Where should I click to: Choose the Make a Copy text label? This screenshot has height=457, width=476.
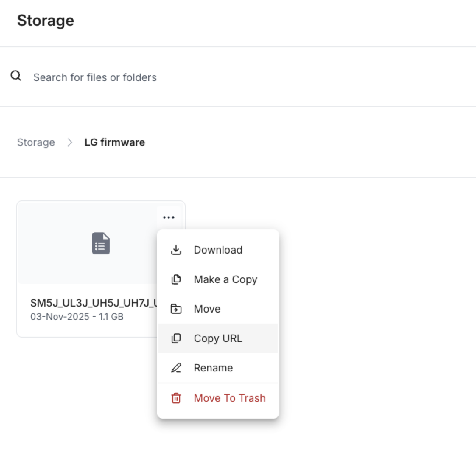point(225,279)
